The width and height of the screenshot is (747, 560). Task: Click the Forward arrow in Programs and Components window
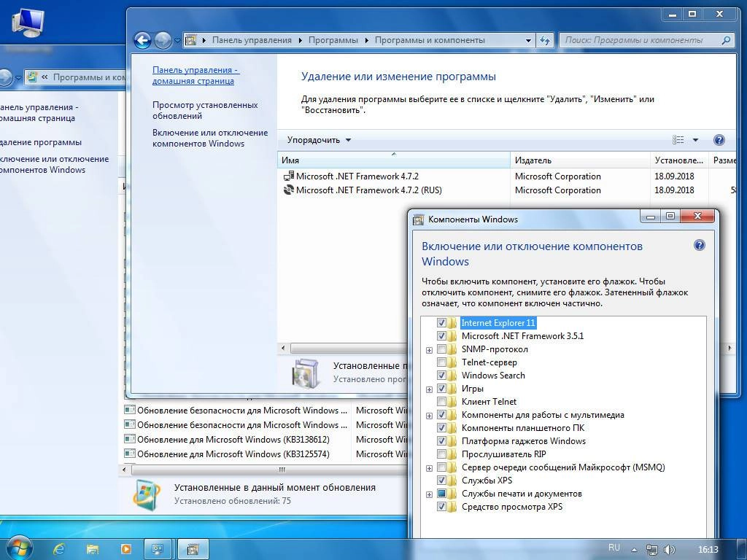click(163, 40)
